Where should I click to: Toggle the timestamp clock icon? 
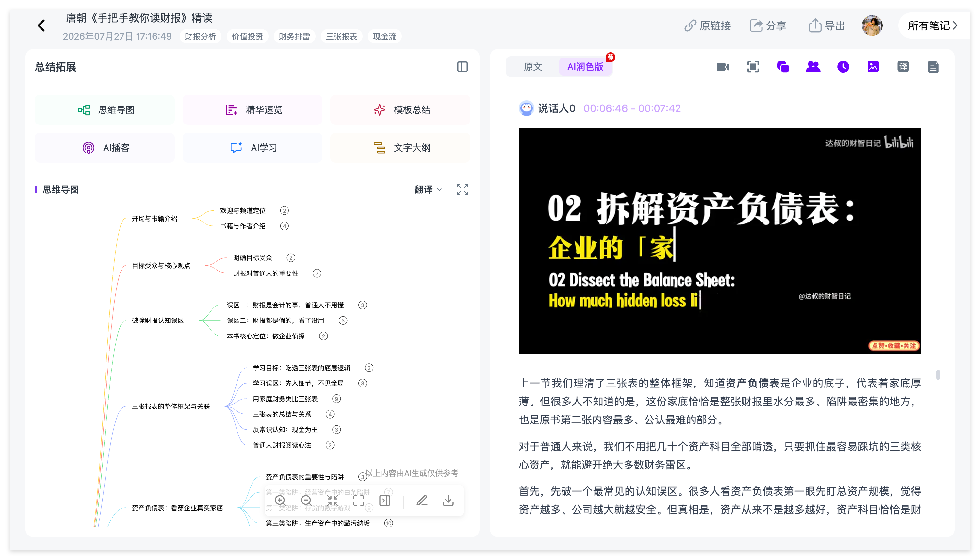(843, 67)
